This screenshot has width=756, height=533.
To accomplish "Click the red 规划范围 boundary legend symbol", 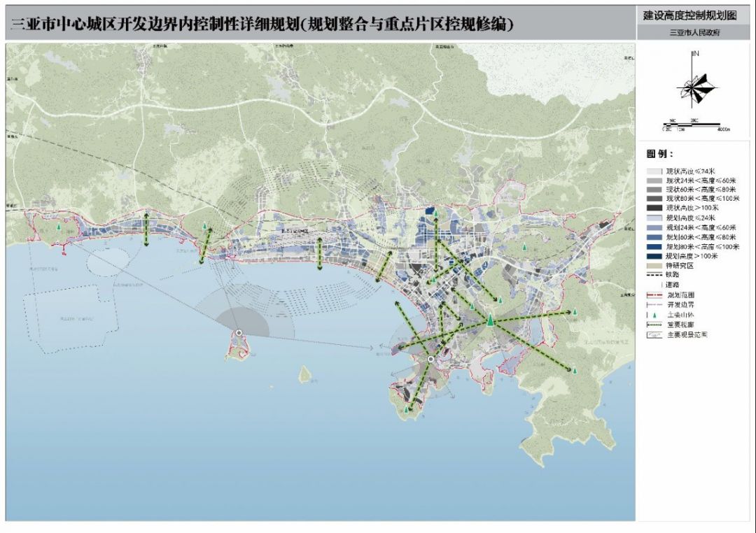I will (652, 295).
